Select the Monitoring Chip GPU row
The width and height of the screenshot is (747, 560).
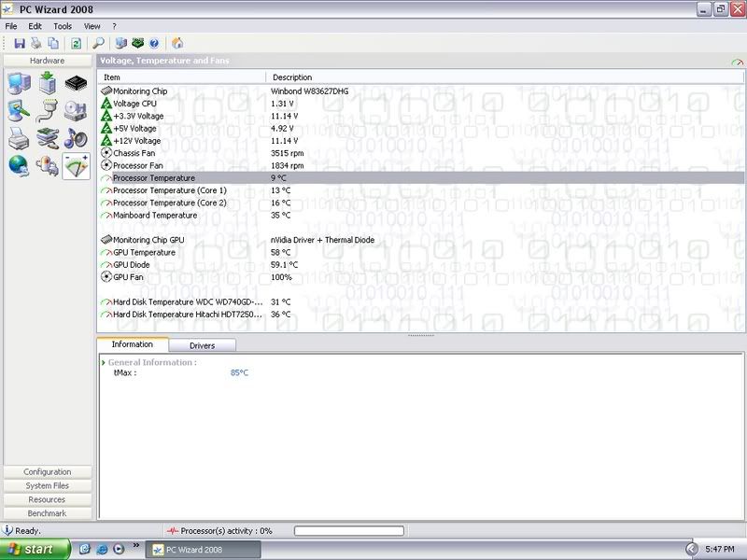422,240
